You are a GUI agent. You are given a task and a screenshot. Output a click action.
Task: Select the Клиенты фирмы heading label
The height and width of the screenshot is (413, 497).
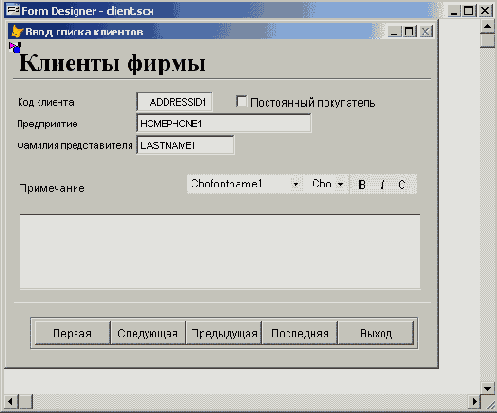click(x=112, y=63)
